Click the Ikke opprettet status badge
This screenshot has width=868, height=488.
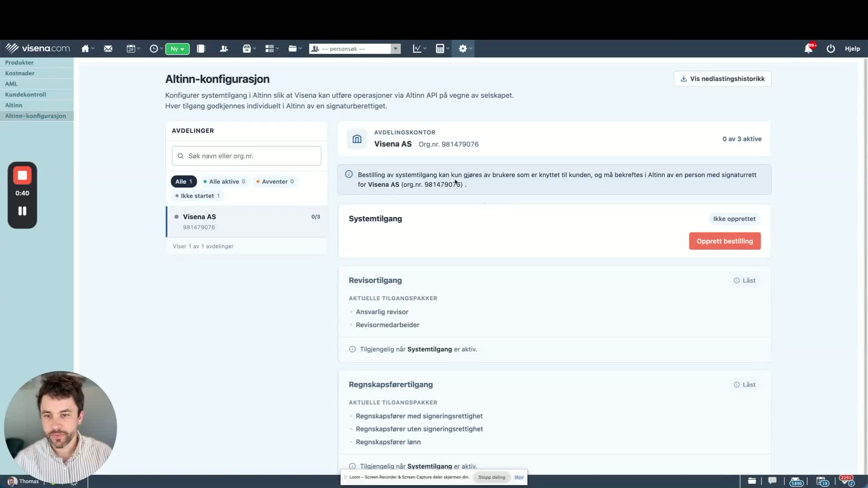(x=734, y=219)
